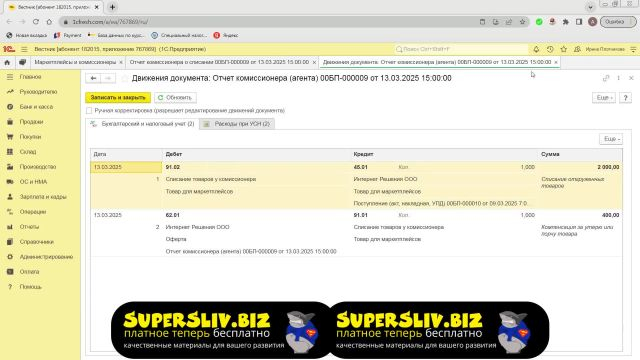
Task: Open Новая вкладка bookmark
Action: point(27,36)
